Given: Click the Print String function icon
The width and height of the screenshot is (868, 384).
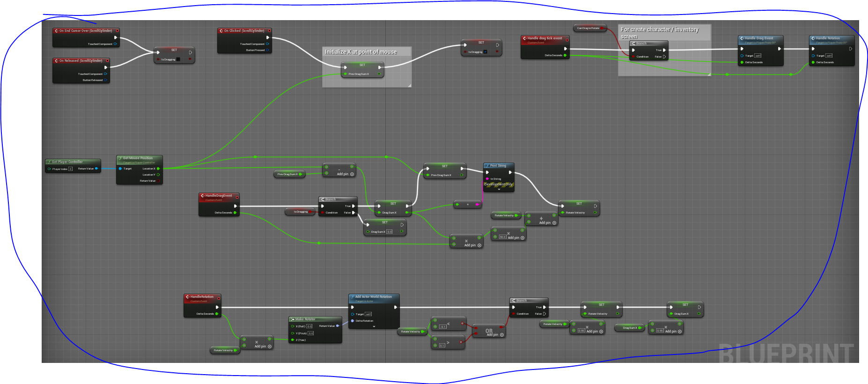Looking at the screenshot, I should pyautogui.click(x=487, y=166).
